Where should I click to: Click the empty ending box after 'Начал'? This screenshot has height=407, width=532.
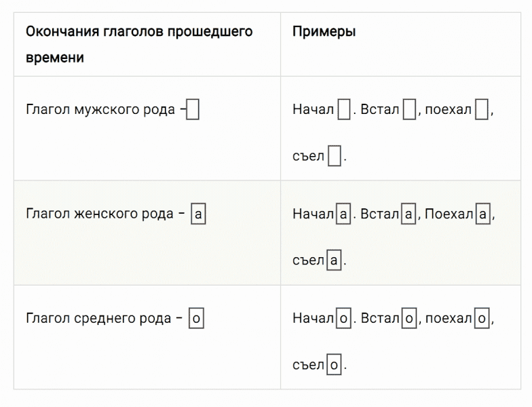[x=344, y=110]
